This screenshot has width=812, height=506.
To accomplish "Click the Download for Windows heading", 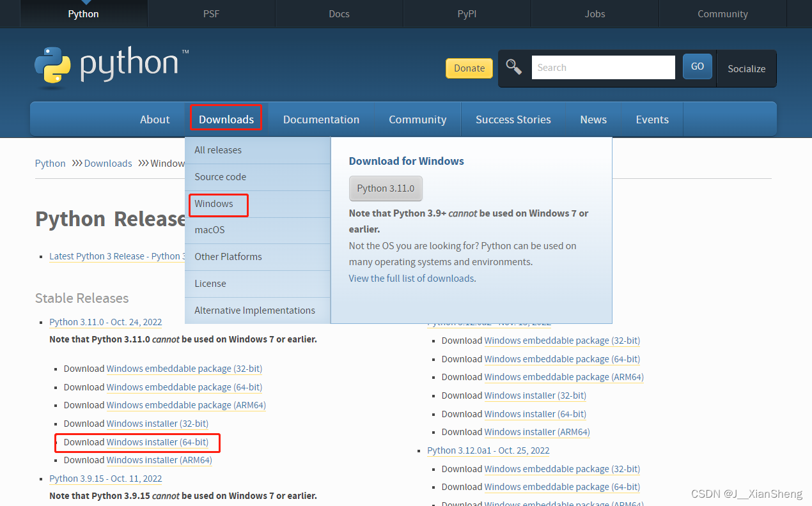I will pyautogui.click(x=407, y=161).
